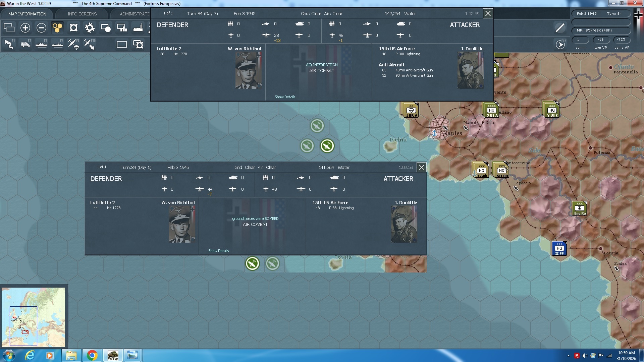
Task: Toggle factory locations map overlay
Action: [x=138, y=28]
